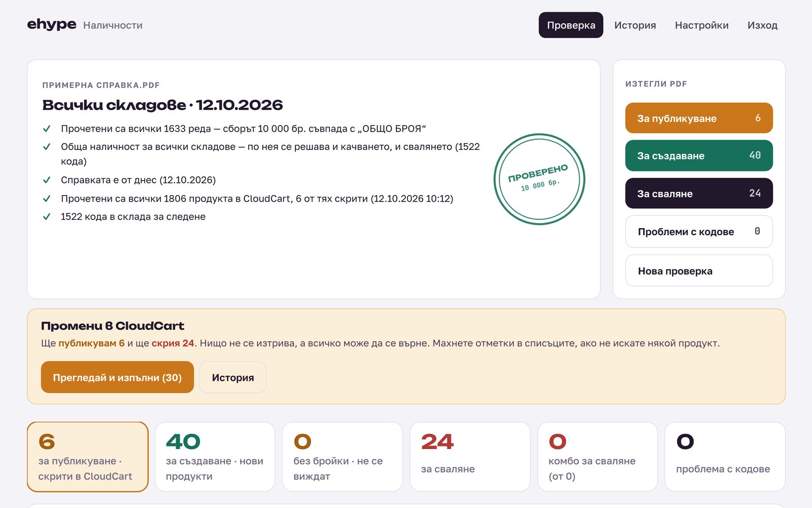Click the 'ПРИМЕРНА СПРАВКА.PDF' label
812x508 pixels.
[x=101, y=85]
